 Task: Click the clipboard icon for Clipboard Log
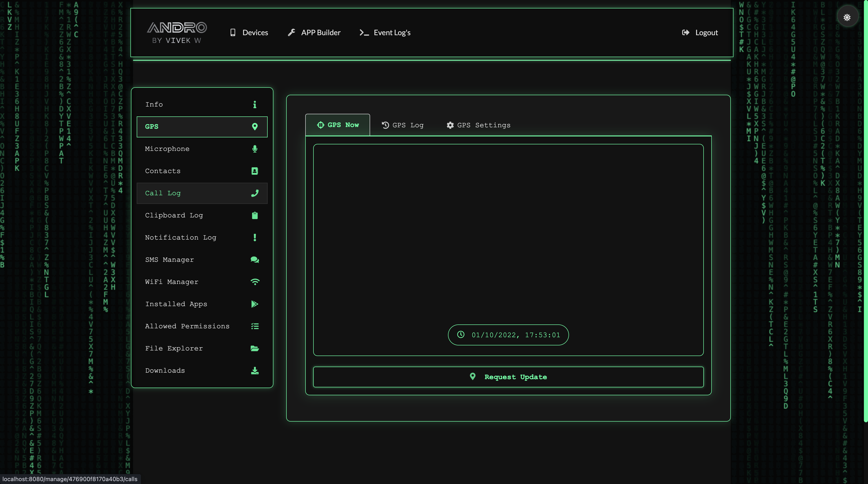click(255, 215)
